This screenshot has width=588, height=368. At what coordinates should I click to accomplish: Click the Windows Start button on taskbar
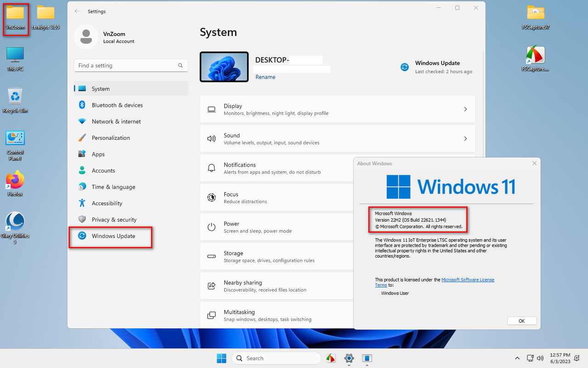click(x=221, y=358)
